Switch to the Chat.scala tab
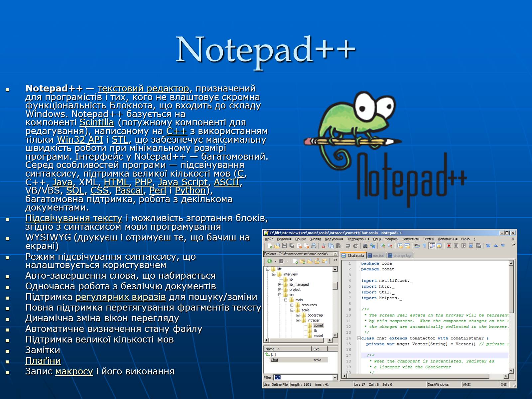The height and width of the screenshot is (399, 532). click(353, 255)
